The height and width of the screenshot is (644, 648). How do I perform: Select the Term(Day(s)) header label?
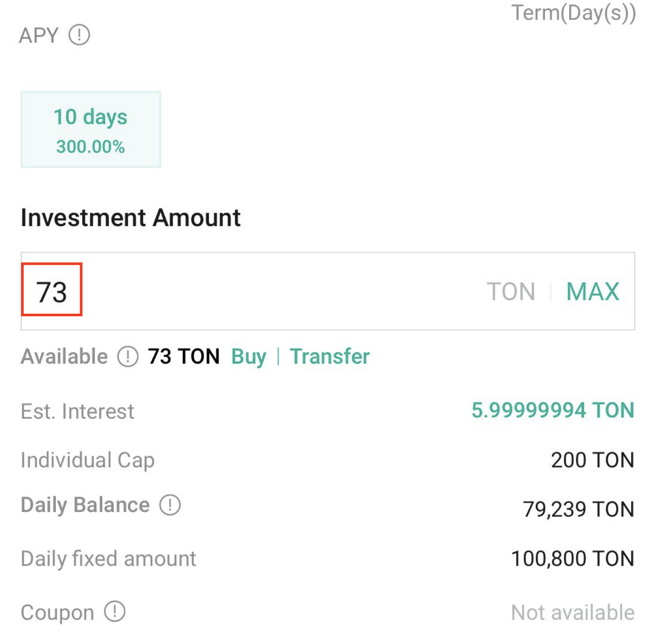coord(573,13)
